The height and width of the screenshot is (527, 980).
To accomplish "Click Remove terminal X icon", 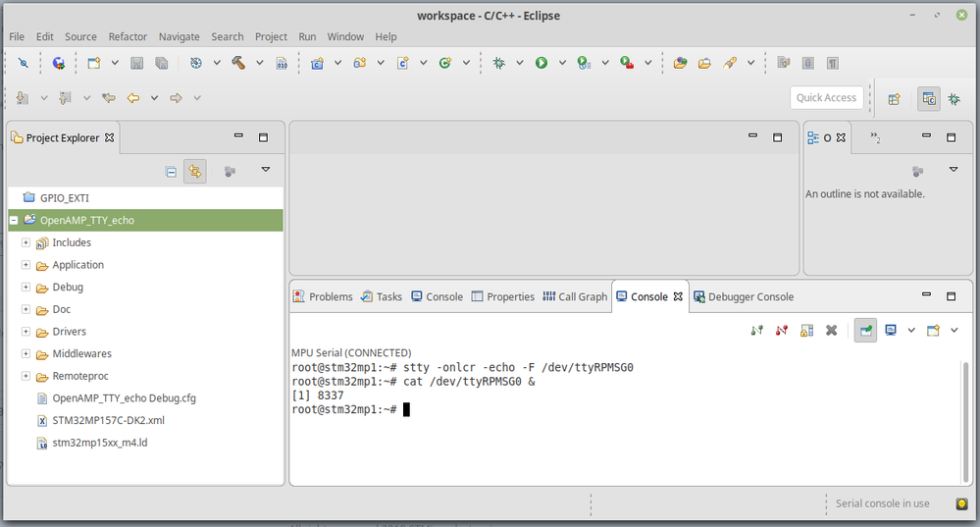I will (831, 330).
